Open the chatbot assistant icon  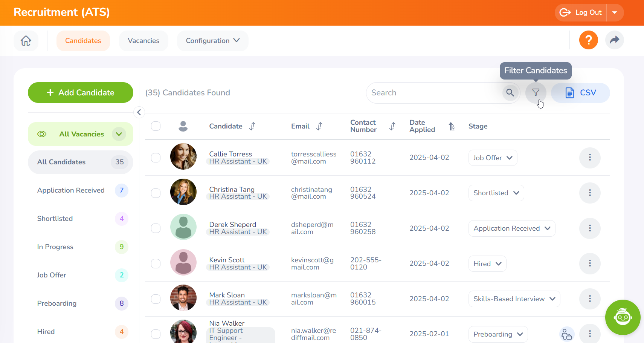(623, 317)
